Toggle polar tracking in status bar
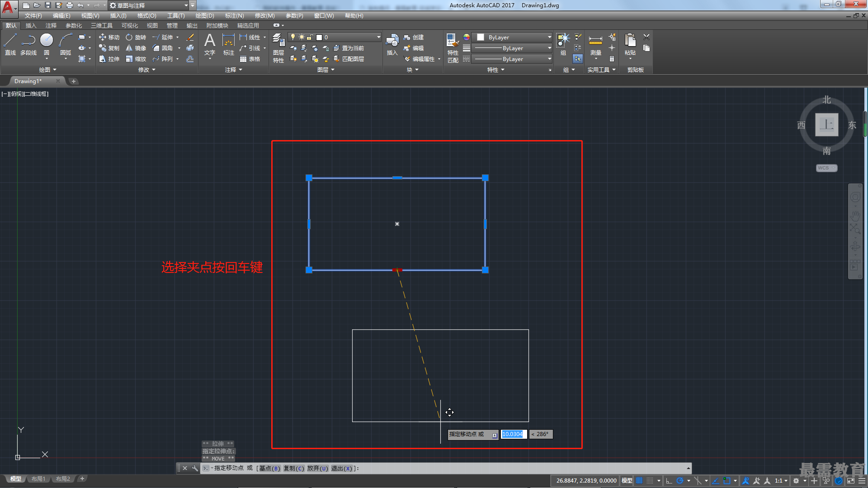The height and width of the screenshot is (488, 868). point(679,481)
